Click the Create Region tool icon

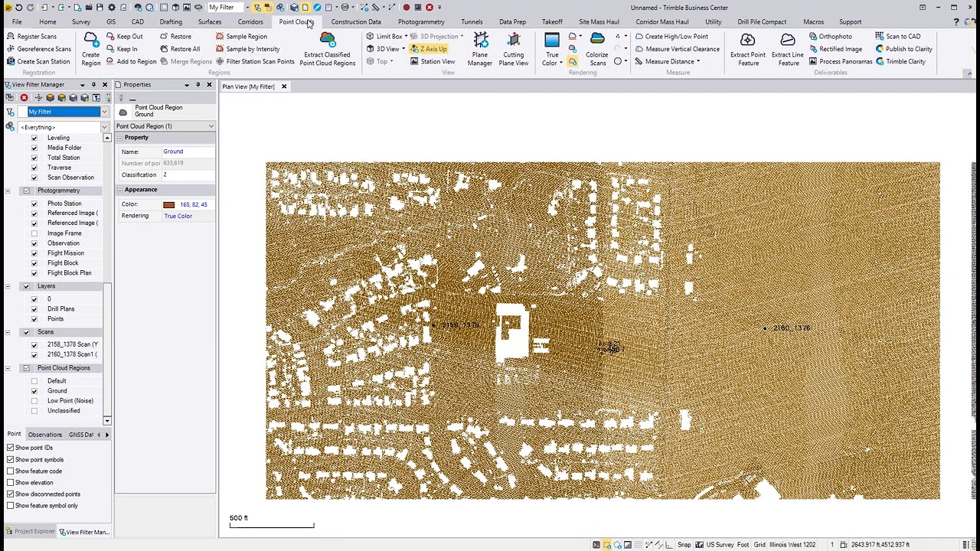(x=90, y=48)
